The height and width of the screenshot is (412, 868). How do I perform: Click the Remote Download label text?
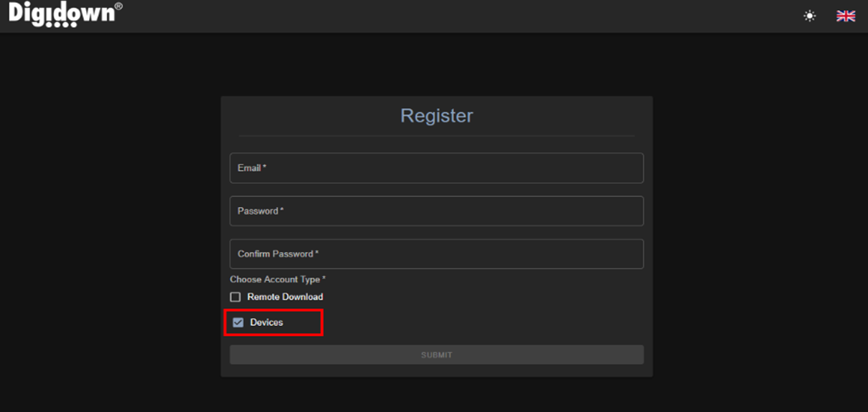click(x=285, y=297)
